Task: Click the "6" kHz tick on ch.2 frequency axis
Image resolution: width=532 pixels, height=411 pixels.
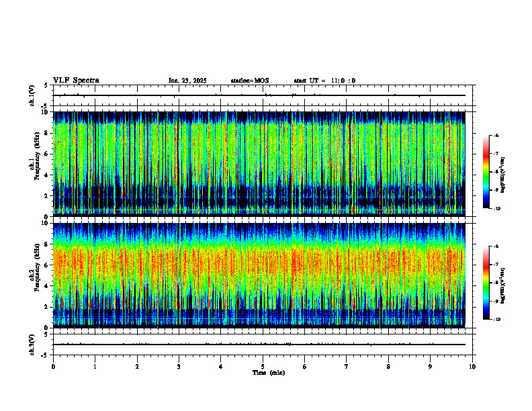Action: pos(48,265)
